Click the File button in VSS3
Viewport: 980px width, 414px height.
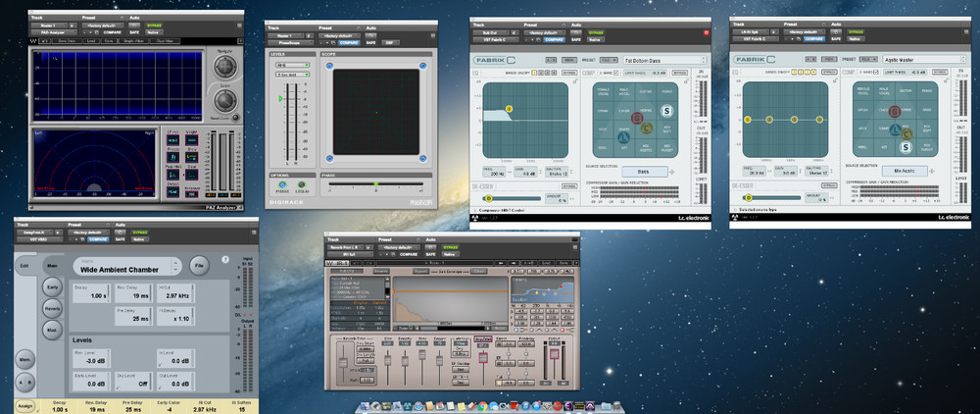pos(199,265)
